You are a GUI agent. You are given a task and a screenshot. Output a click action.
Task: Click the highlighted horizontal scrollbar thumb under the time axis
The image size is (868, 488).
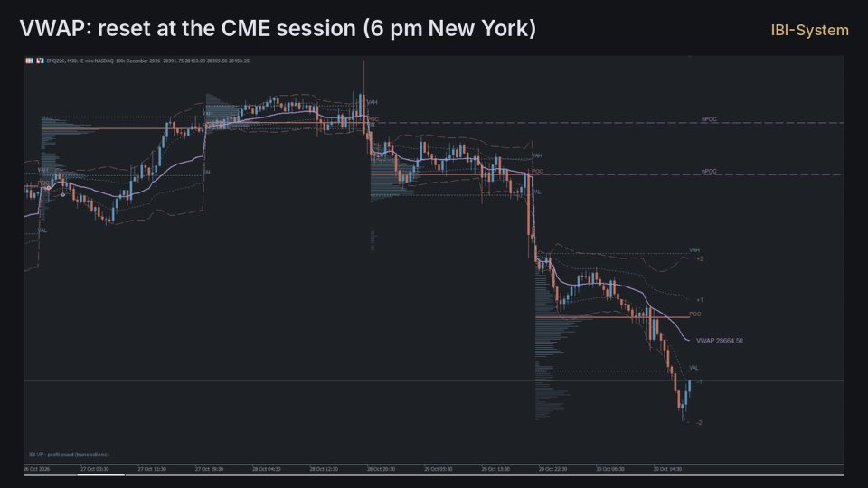[x=100, y=474]
